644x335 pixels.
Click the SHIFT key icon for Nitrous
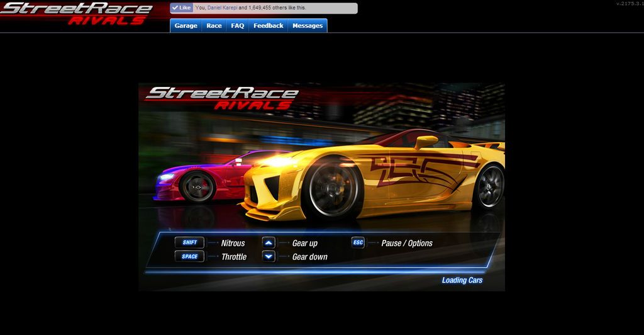coord(189,242)
